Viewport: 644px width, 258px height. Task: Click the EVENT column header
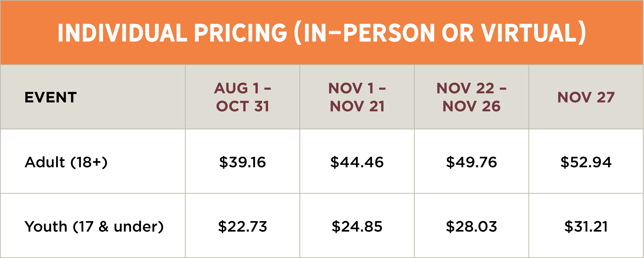(50, 97)
